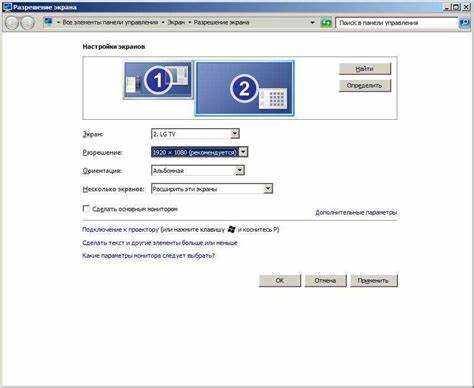This screenshot has height=388, width=474.
Task: Click the Отмена button
Action: [325, 281]
